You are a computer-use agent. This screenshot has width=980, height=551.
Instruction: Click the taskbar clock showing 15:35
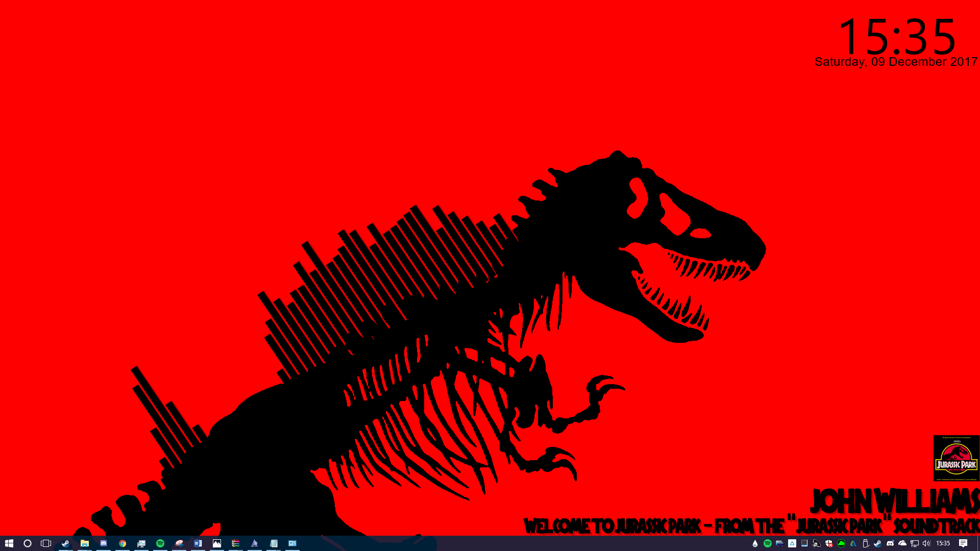[x=943, y=543]
